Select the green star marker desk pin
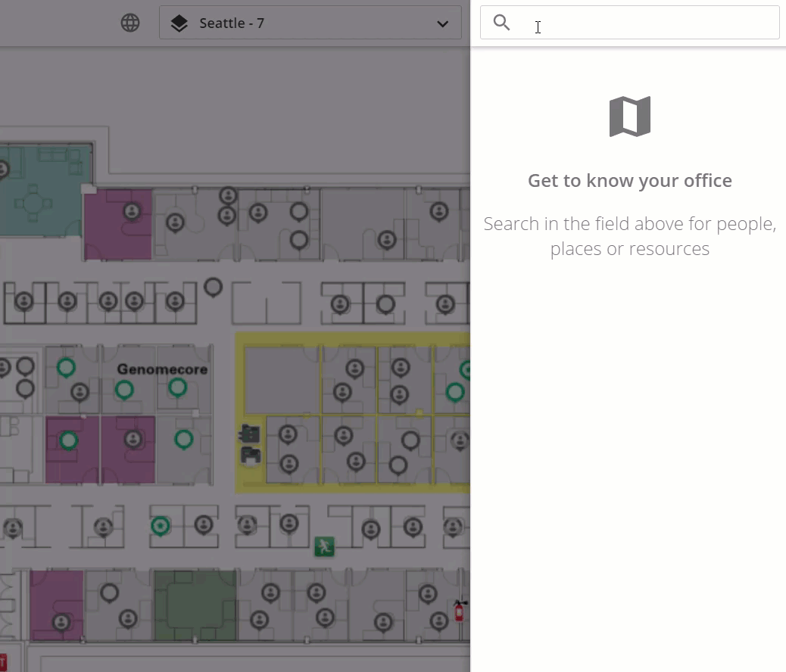Image resolution: width=786 pixels, height=672 pixels. pyautogui.click(x=160, y=525)
